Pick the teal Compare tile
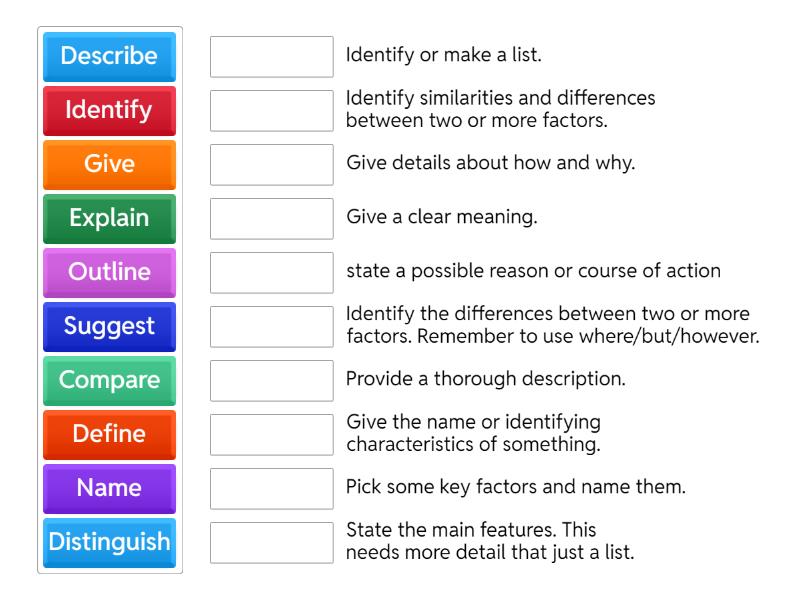 point(109,380)
